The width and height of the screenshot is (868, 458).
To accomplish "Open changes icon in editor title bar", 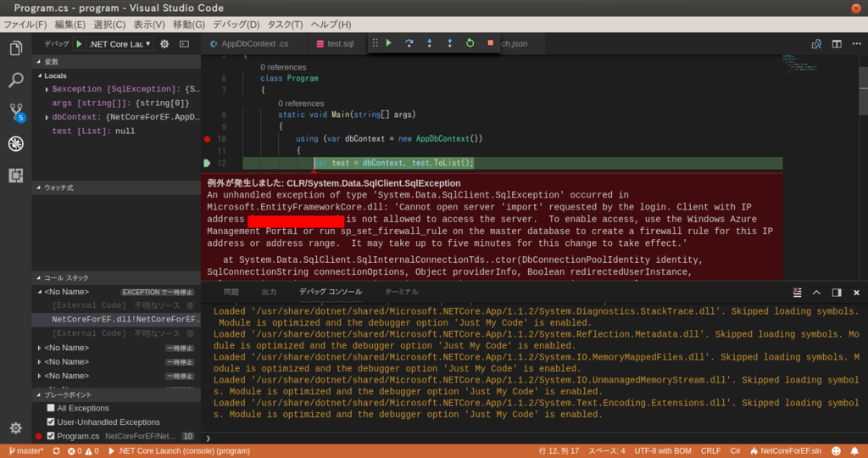I will (816, 44).
